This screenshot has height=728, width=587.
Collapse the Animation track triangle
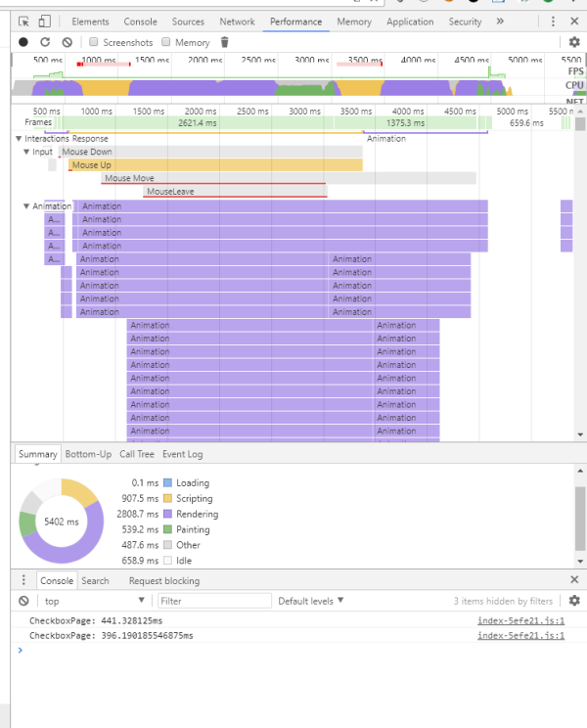tap(26, 206)
